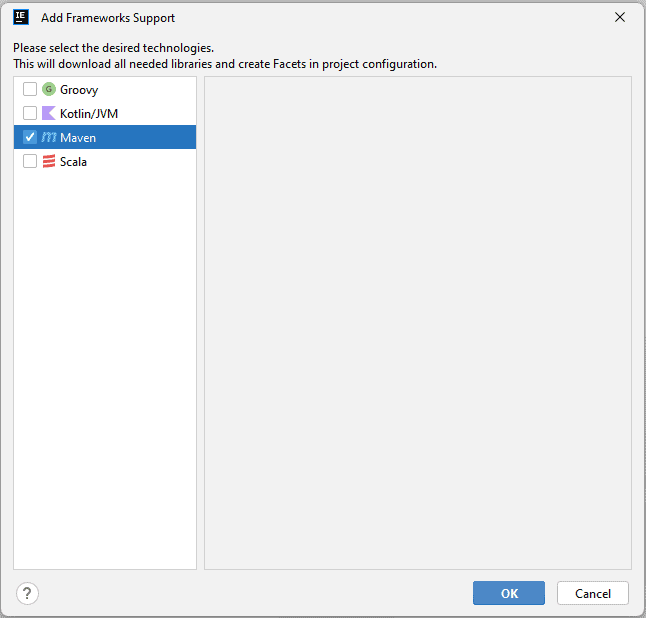Tick the Scala checkbox
Viewport: 646px width, 618px height.
tap(30, 161)
